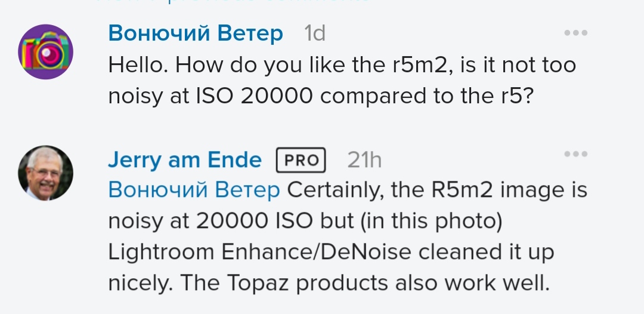Click the text "Certainly, the R5m2 image is"

[x=437, y=190]
